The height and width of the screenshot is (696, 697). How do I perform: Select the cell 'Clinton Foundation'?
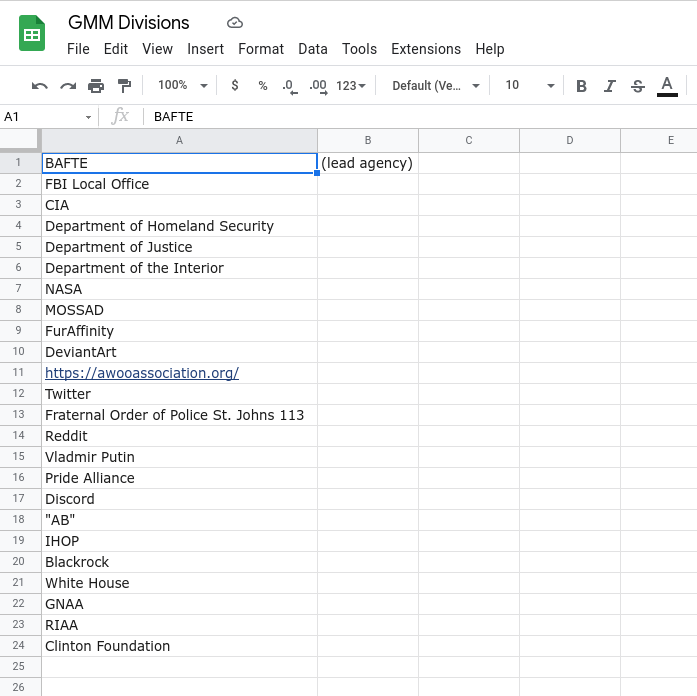click(179, 646)
